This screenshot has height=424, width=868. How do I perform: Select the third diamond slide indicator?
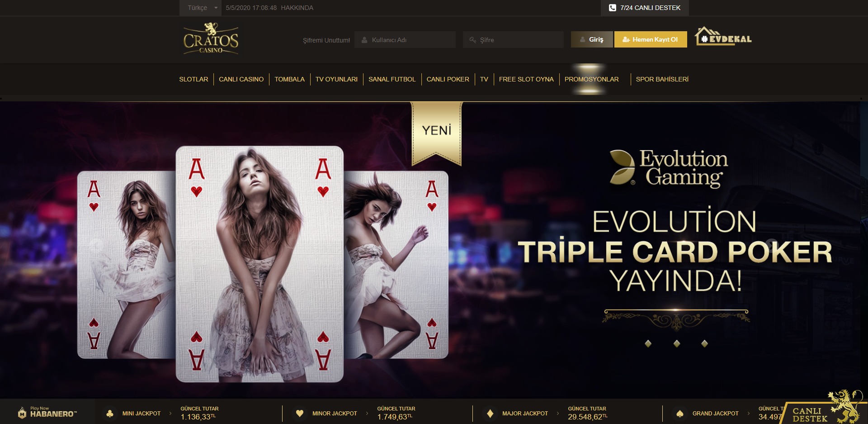coord(704,343)
